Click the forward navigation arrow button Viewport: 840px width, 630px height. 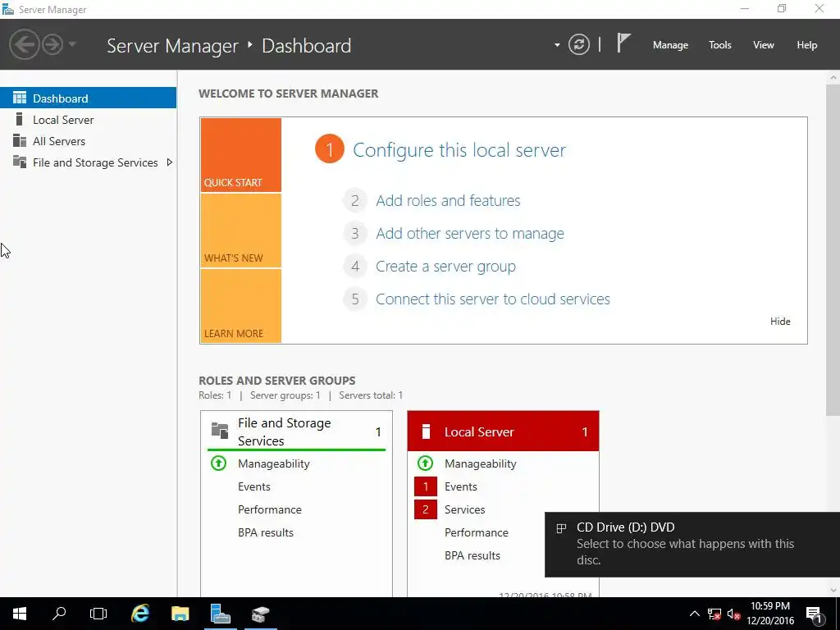coord(52,44)
